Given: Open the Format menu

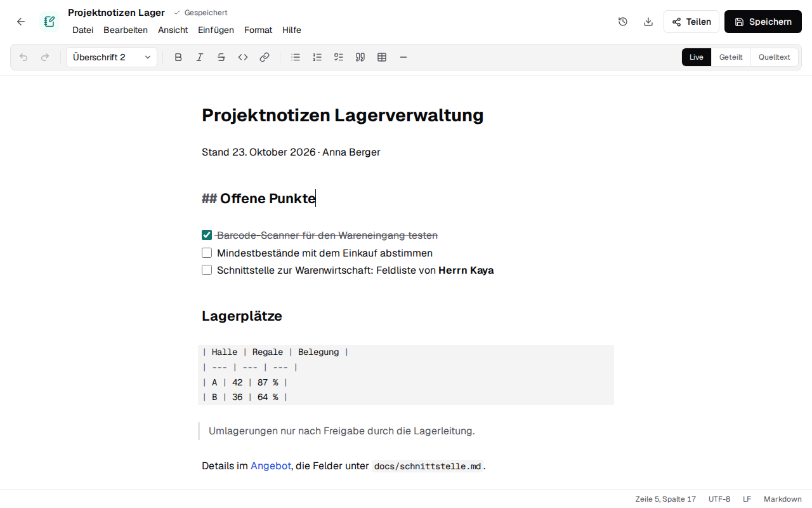Looking at the screenshot, I should click(258, 30).
